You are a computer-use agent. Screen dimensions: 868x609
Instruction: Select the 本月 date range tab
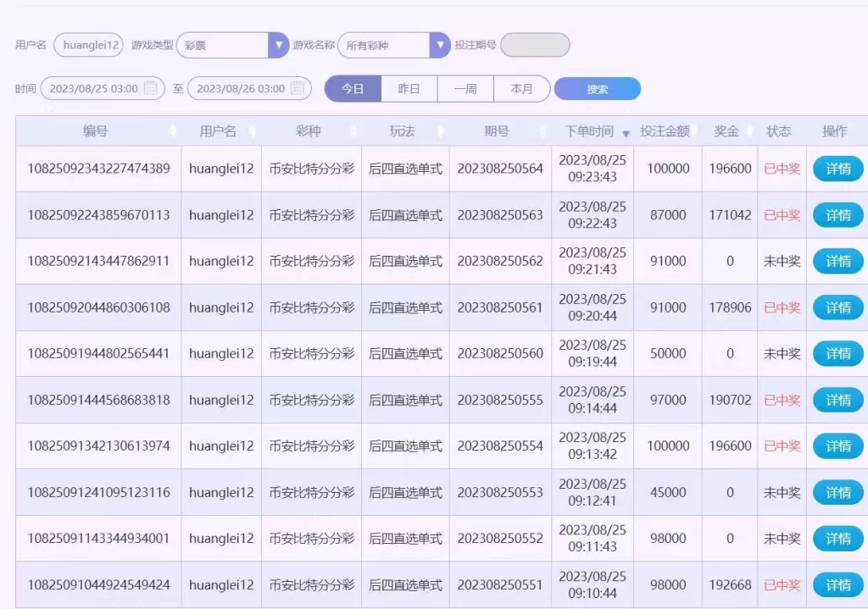[522, 89]
